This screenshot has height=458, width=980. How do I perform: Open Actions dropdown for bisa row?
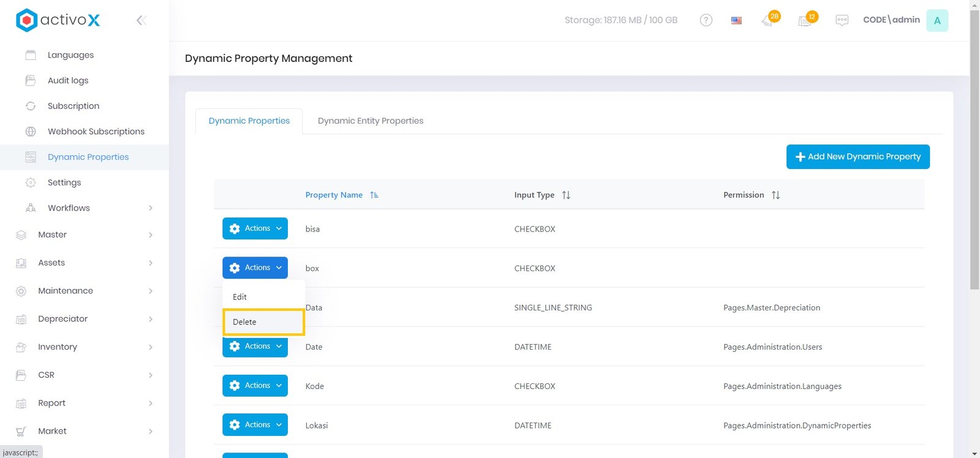(x=255, y=228)
